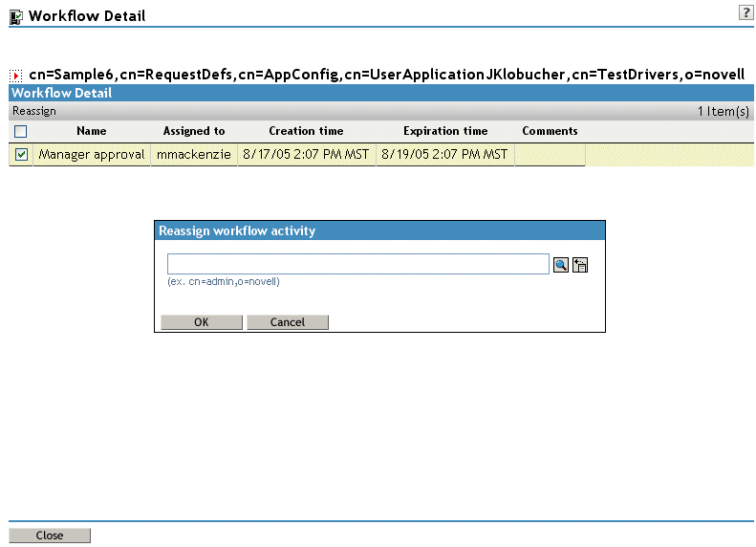The width and height of the screenshot is (756, 547).
Task: Open the object selector magnifier icon
Action: 561,265
